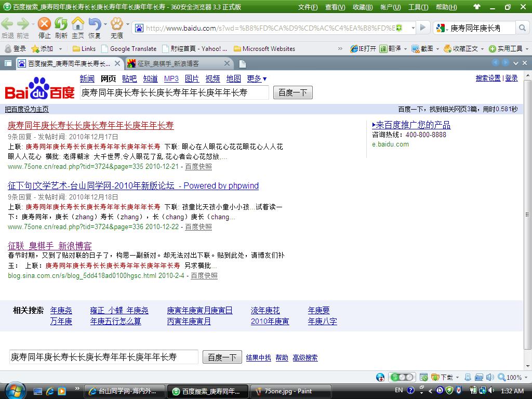Open the 收藏(B) menu

363,7
